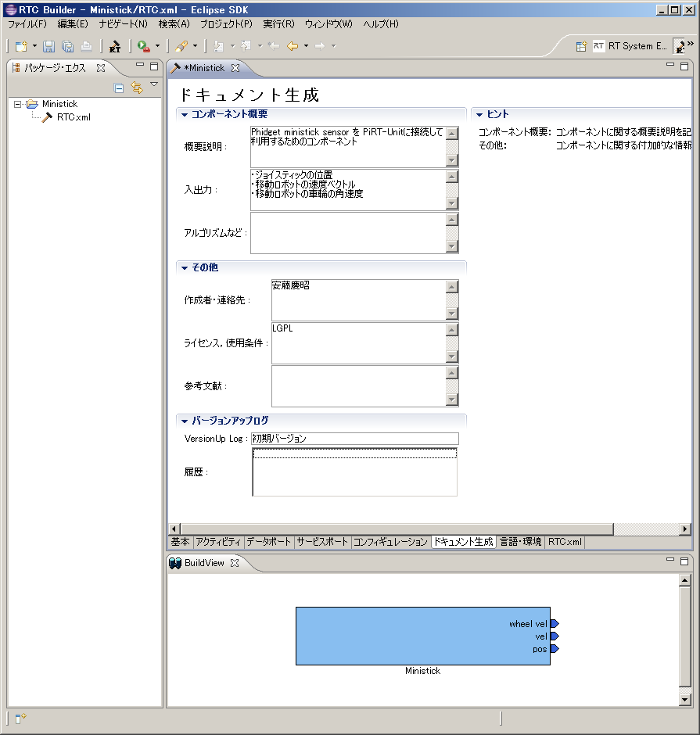This screenshot has height=735, width=700.
Task: Click the Print toolbar icon
Action: [x=86, y=46]
